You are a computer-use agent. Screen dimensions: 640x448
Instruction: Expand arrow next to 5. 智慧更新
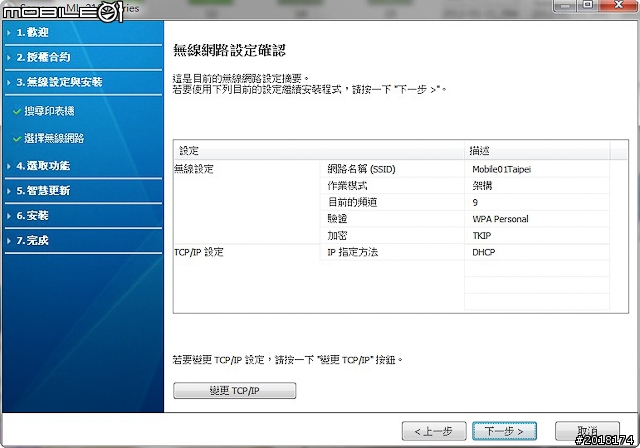click(x=9, y=191)
